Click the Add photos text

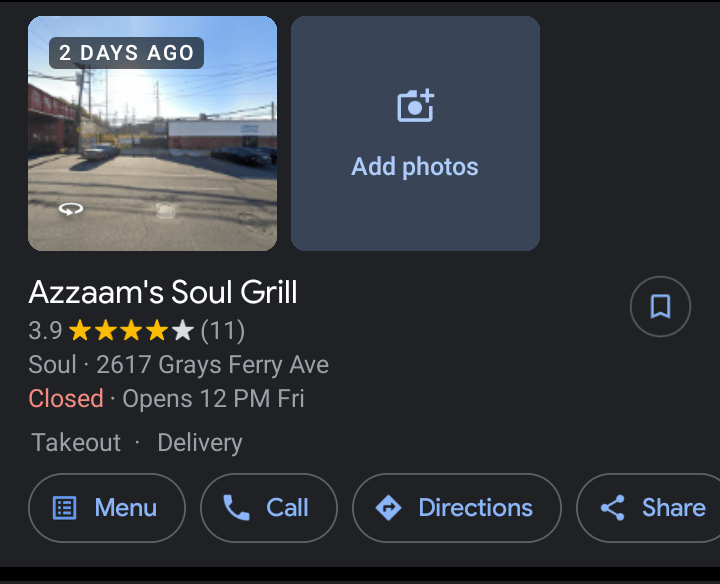click(415, 167)
